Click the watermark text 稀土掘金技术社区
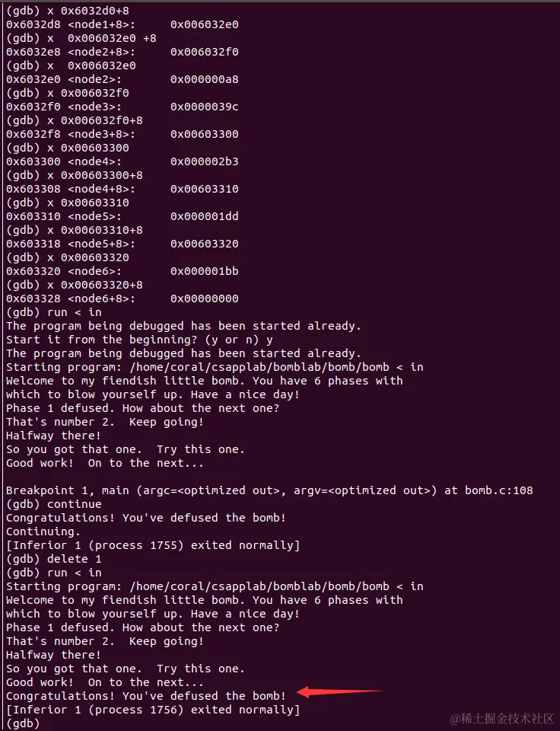 (x=502, y=718)
